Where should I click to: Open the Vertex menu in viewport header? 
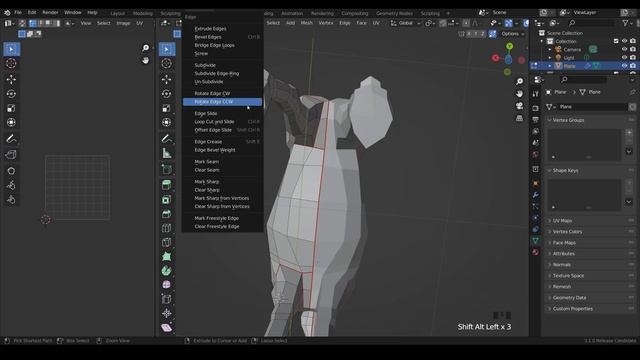pos(326,23)
